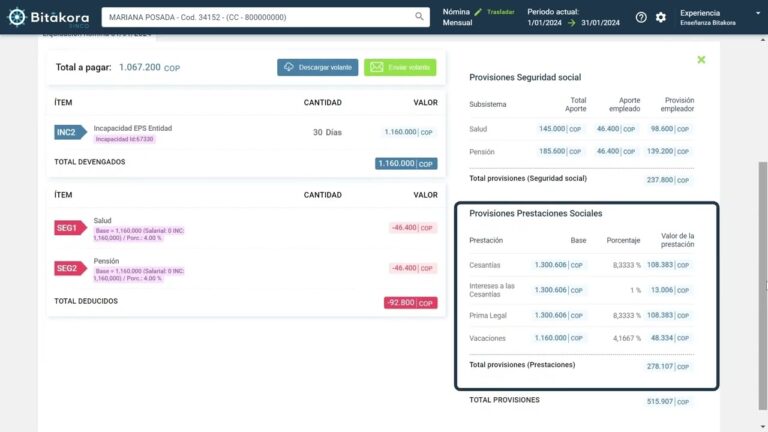Viewport: 768px width, 432px height.
Task: Close the provisions panel with green X
Action: pyautogui.click(x=701, y=60)
